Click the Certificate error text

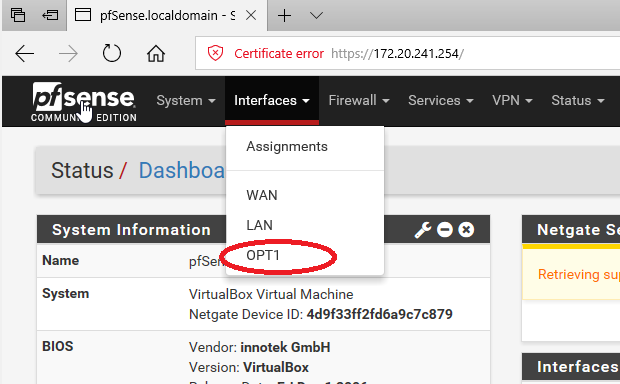(279, 53)
